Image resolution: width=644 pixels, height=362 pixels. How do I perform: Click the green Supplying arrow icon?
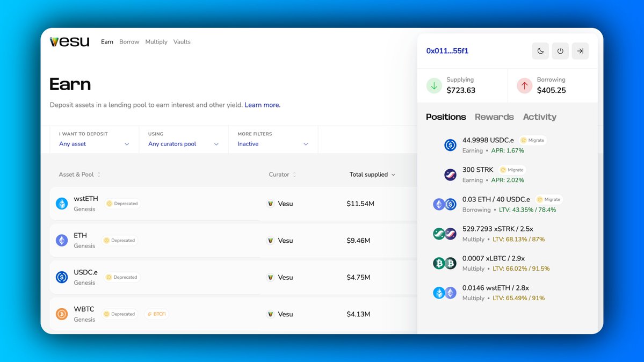[x=434, y=85]
